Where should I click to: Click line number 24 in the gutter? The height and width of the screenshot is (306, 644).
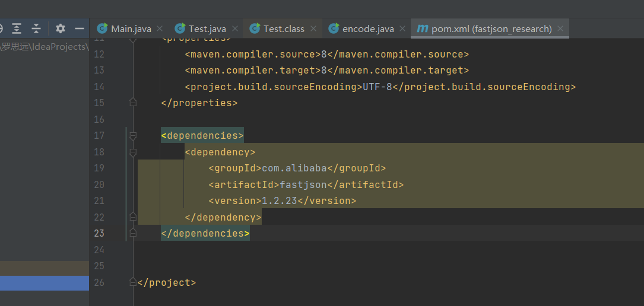[99, 250]
